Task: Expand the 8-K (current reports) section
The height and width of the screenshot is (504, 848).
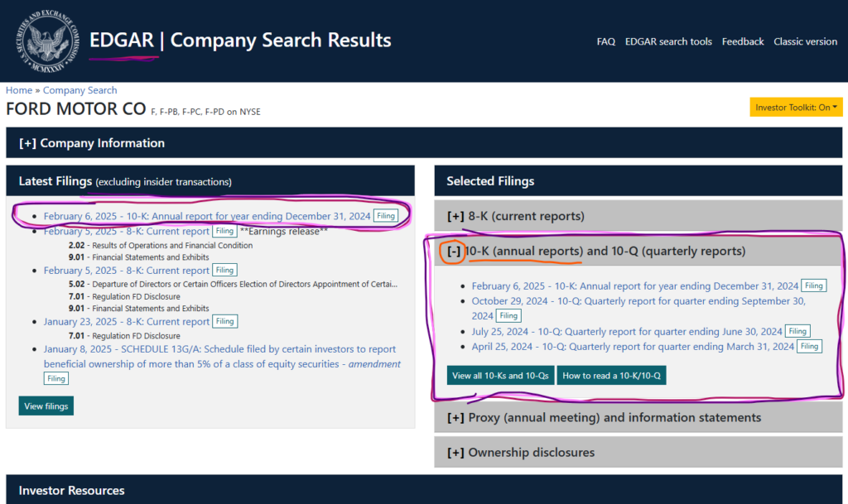Action: coord(638,216)
